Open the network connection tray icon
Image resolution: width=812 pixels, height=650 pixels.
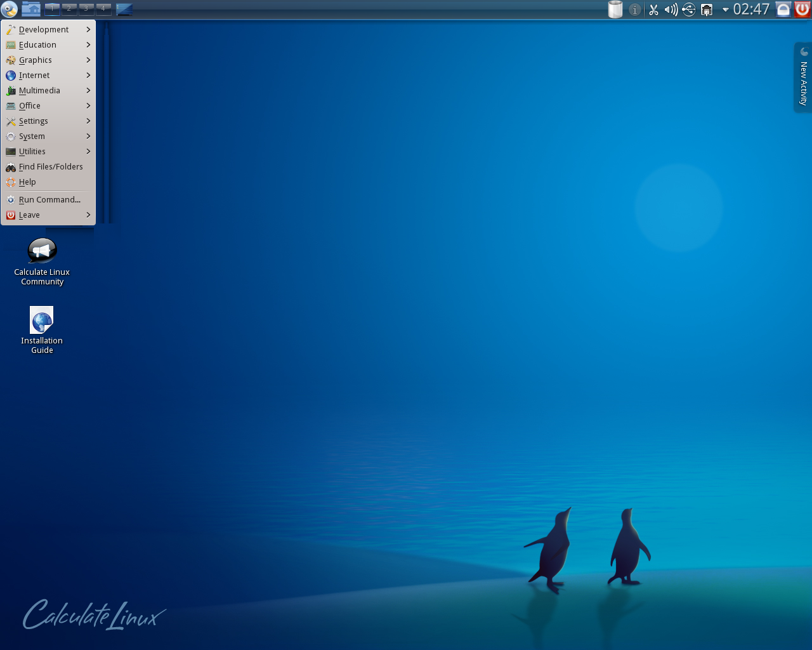click(707, 10)
